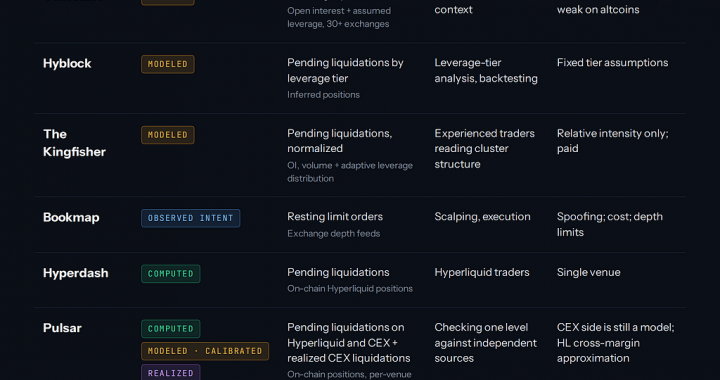This screenshot has width=720, height=380.
Task: Click 'Leverage-tier analysis, backtesting' cell
Action: coord(486,70)
